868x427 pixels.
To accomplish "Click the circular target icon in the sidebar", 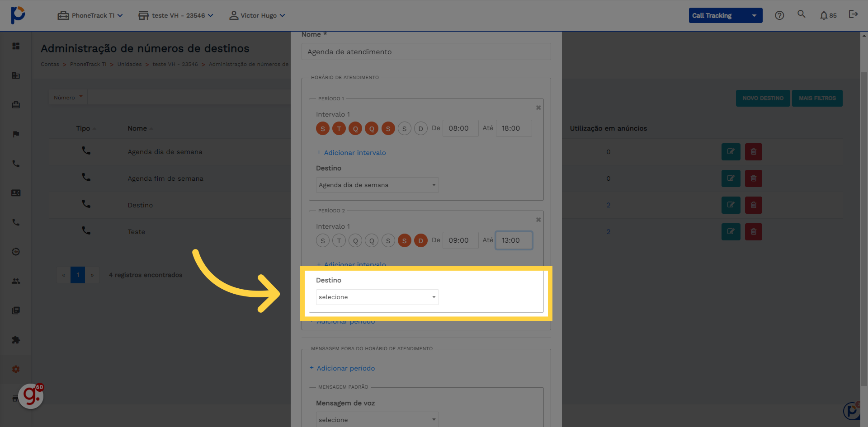I will point(16,252).
